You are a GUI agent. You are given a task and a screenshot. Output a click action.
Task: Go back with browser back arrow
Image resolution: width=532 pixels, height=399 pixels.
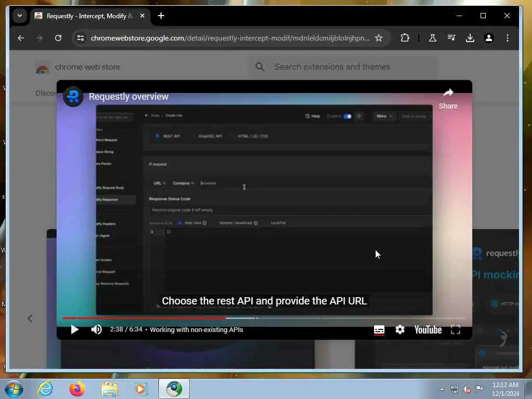pyautogui.click(x=21, y=38)
